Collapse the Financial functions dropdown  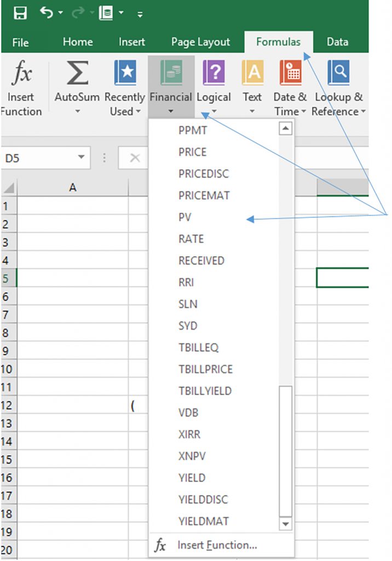(x=171, y=88)
